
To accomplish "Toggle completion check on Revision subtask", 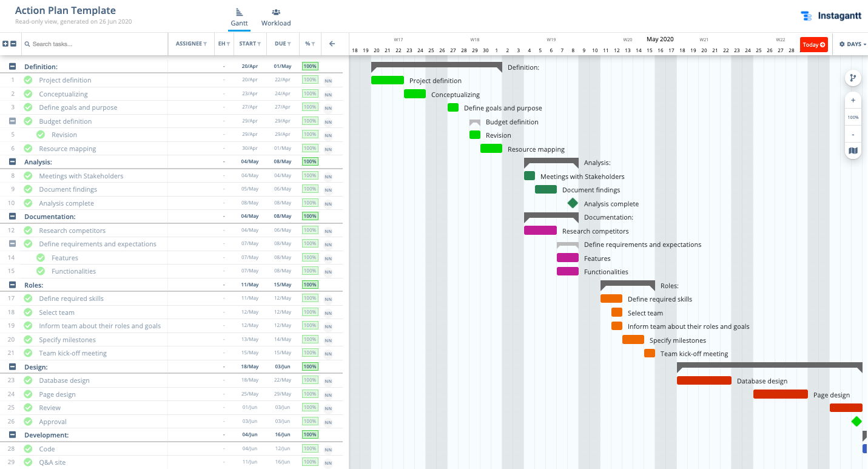I will (40, 134).
